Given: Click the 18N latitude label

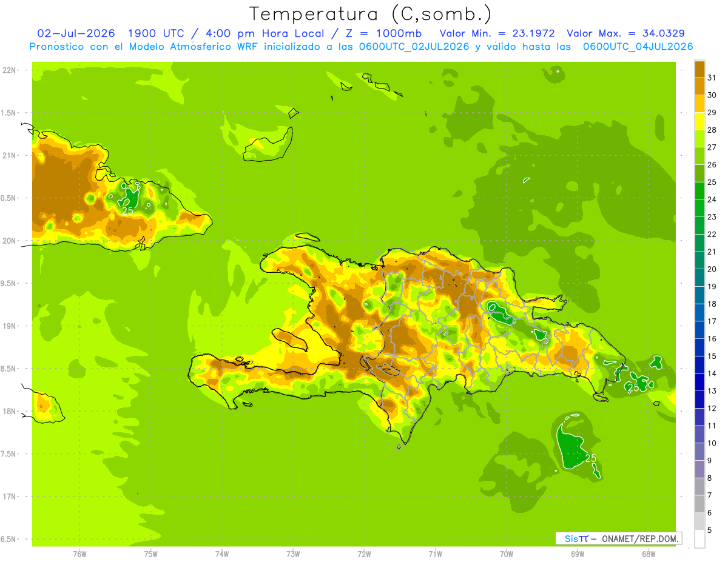Looking at the screenshot, I should 9,411.
